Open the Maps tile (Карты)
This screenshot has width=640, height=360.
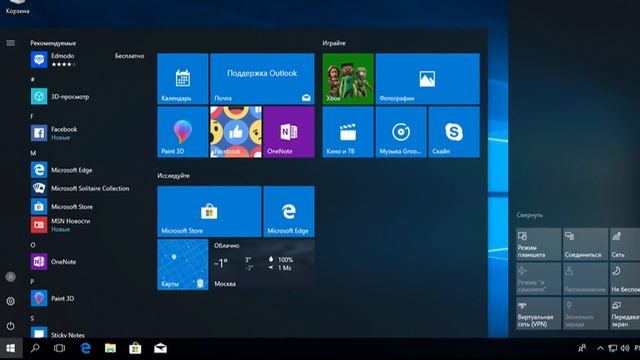point(182,264)
